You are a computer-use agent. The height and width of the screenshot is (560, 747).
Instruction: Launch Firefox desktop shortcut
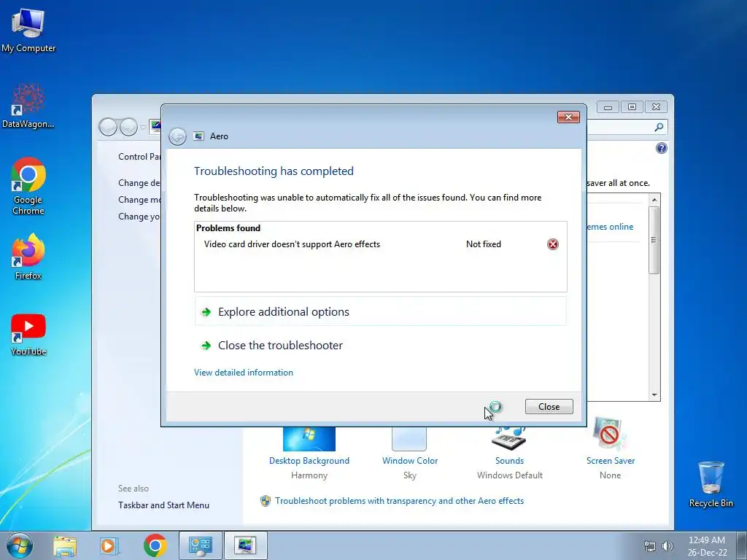[x=28, y=256]
